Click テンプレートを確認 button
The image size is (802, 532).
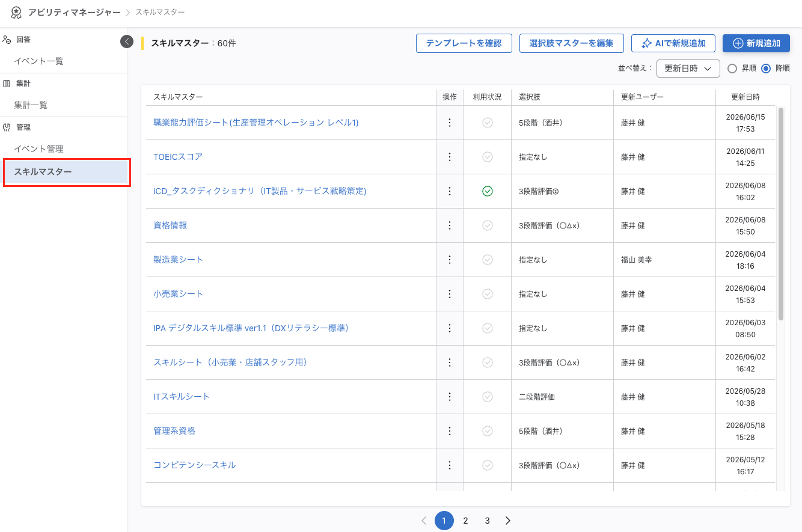coord(464,43)
